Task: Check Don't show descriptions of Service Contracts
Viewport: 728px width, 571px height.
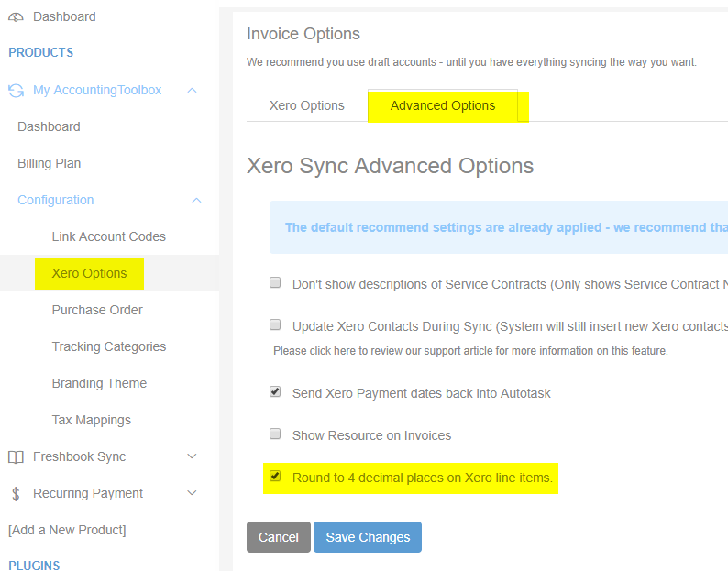Action: point(275,282)
